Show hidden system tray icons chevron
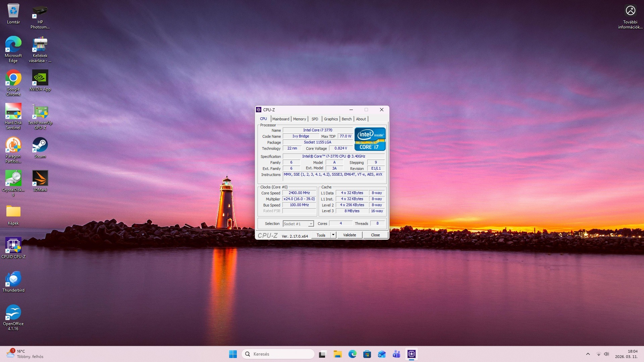The height and width of the screenshot is (362, 644). [588, 354]
